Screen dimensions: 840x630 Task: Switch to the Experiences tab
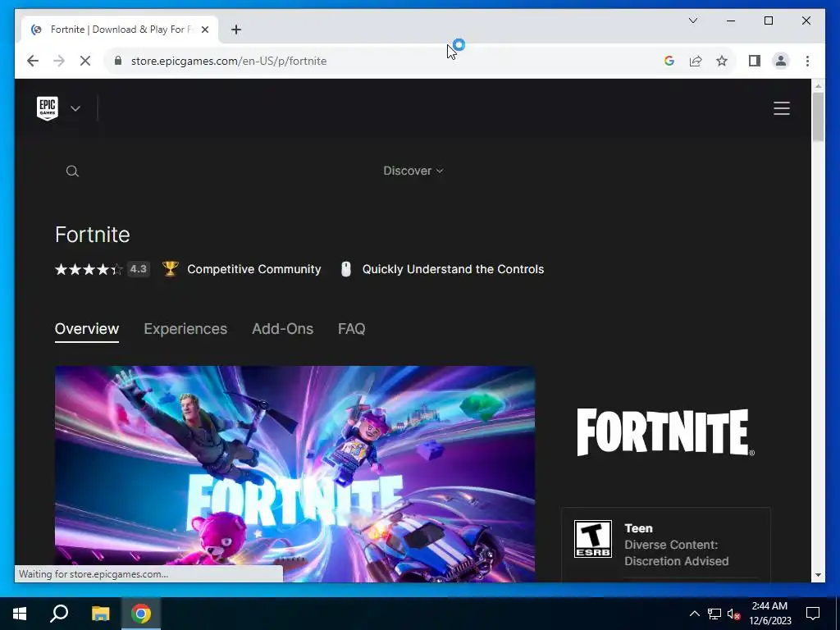[185, 328]
